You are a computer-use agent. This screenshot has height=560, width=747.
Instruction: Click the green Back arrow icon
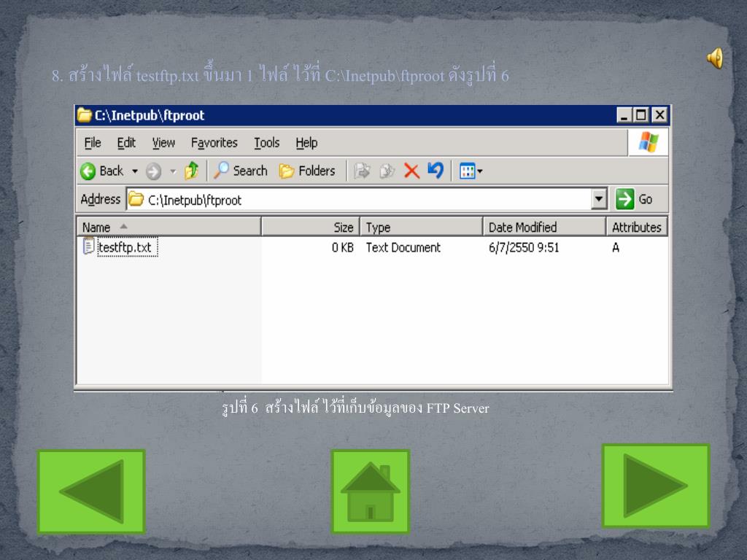88,171
